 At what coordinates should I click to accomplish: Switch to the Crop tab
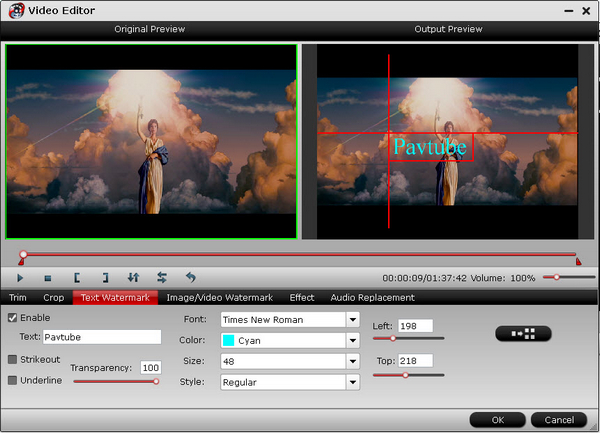[54, 298]
